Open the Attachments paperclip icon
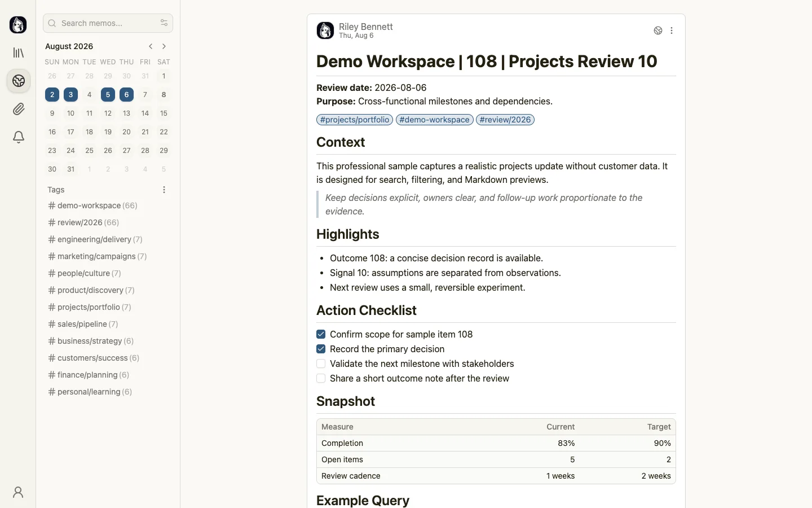Viewport: 812px width, 508px height. (x=19, y=110)
